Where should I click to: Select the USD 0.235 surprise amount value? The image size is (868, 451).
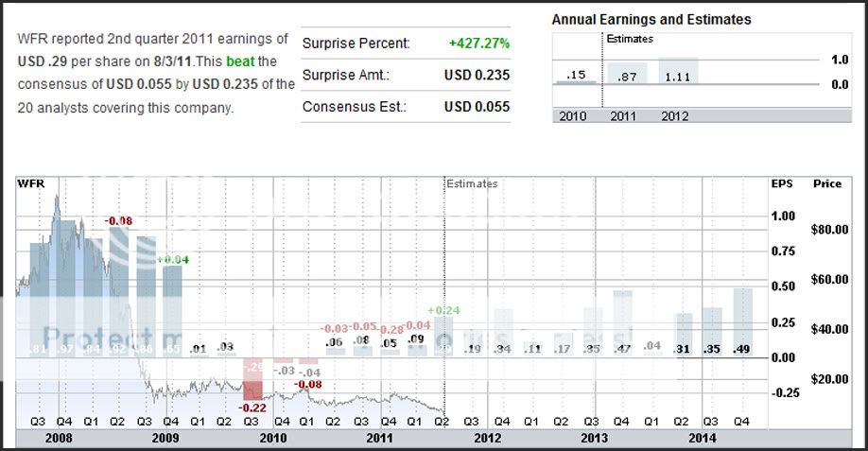click(477, 76)
